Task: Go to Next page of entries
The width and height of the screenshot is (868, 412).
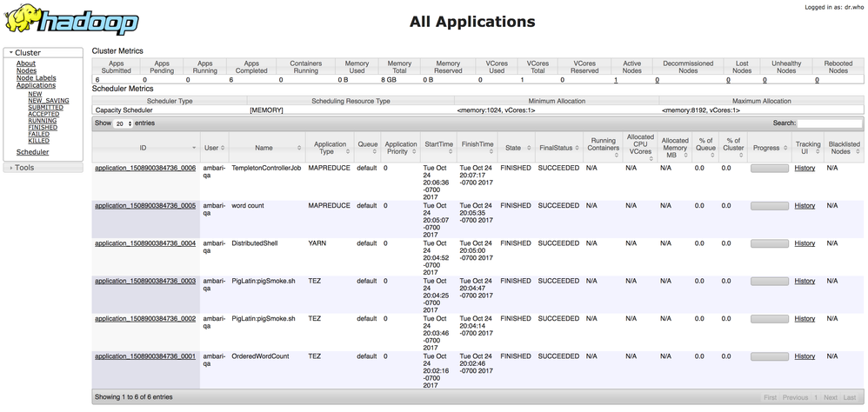Action: [x=831, y=397]
